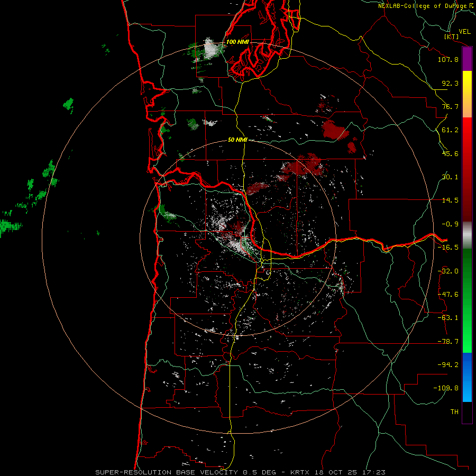The height and width of the screenshot is (476, 476).
Task: Click the 92.3 legend value
Action: click(450, 83)
